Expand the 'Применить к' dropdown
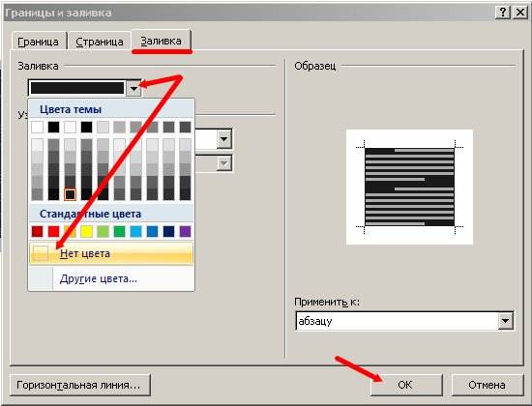 506,321
